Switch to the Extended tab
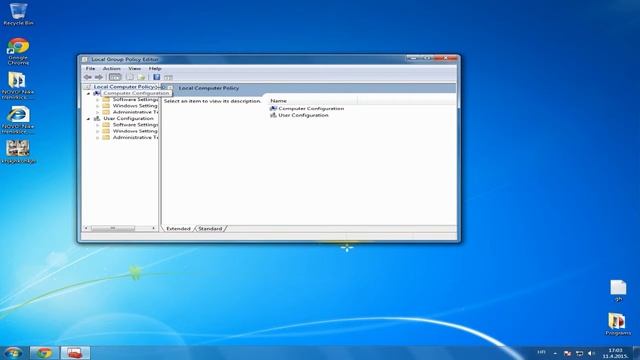Image resolution: width=640 pixels, height=360 pixels. click(x=178, y=229)
